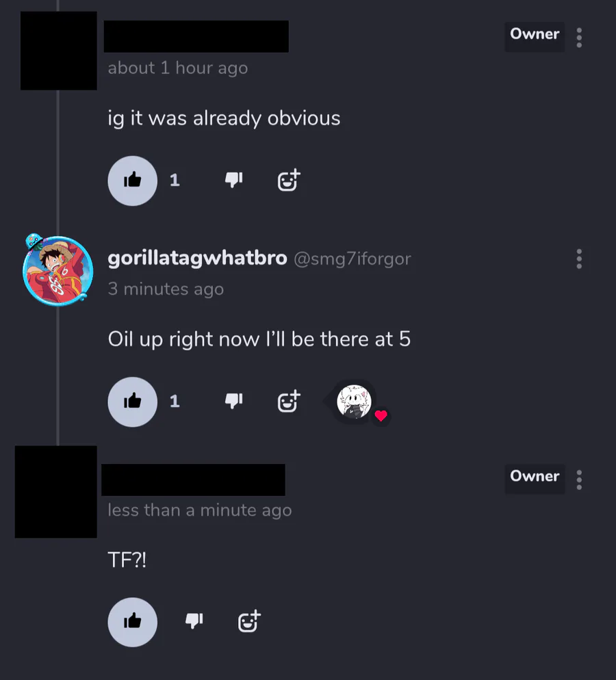The height and width of the screenshot is (680, 616).
Task: Open gorillatagwhatbro's profile picture
Action: pyautogui.click(x=57, y=270)
